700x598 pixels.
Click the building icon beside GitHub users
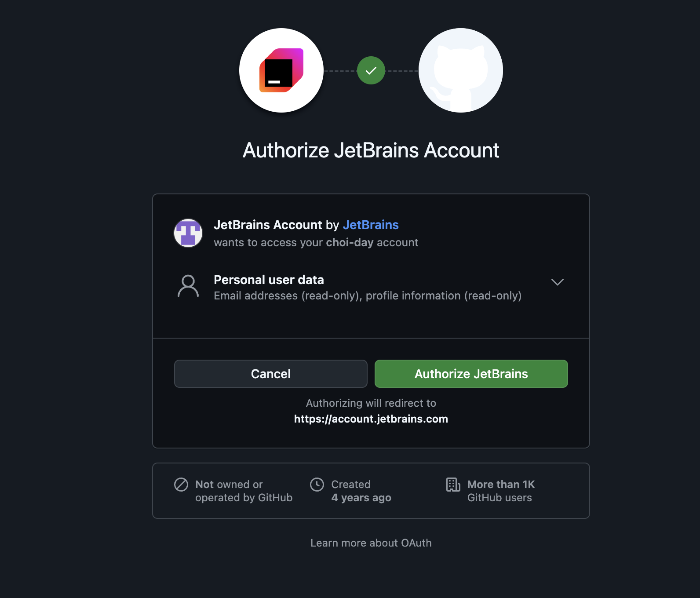(x=453, y=485)
